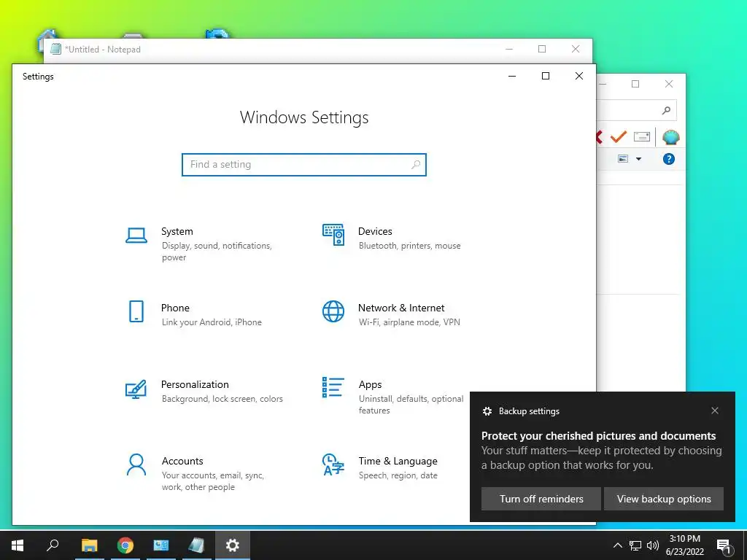
Task: Open the Network & Internet globe icon
Action: pyautogui.click(x=333, y=311)
